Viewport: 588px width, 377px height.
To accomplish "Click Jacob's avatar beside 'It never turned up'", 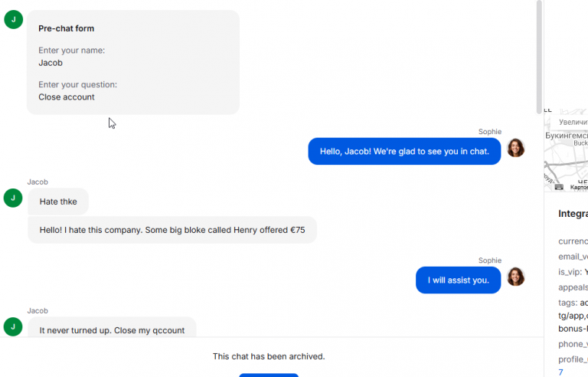I will (x=13, y=327).
